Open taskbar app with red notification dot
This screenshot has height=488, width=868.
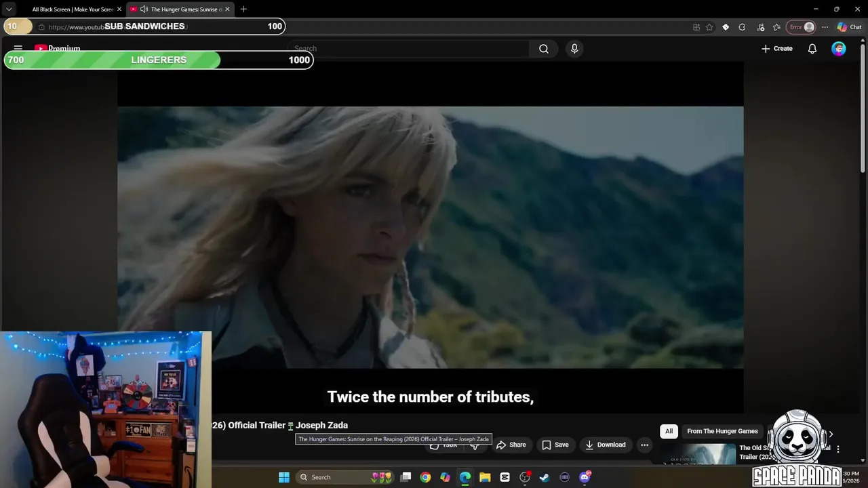(x=525, y=477)
